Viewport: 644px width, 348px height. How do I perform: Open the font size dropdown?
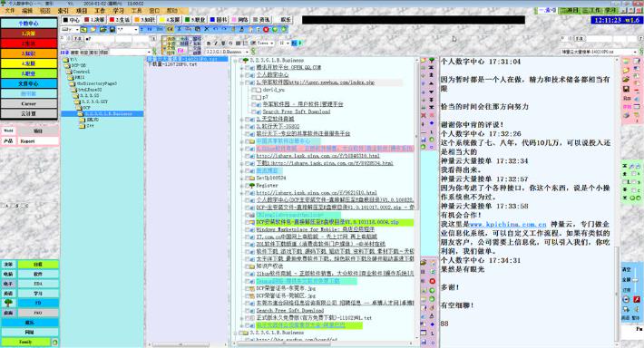pos(284,43)
